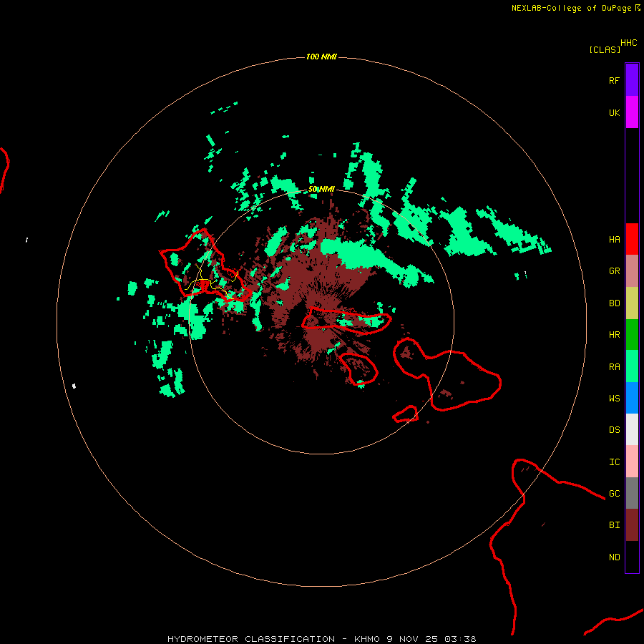Click the BI legend label

click(614, 525)
